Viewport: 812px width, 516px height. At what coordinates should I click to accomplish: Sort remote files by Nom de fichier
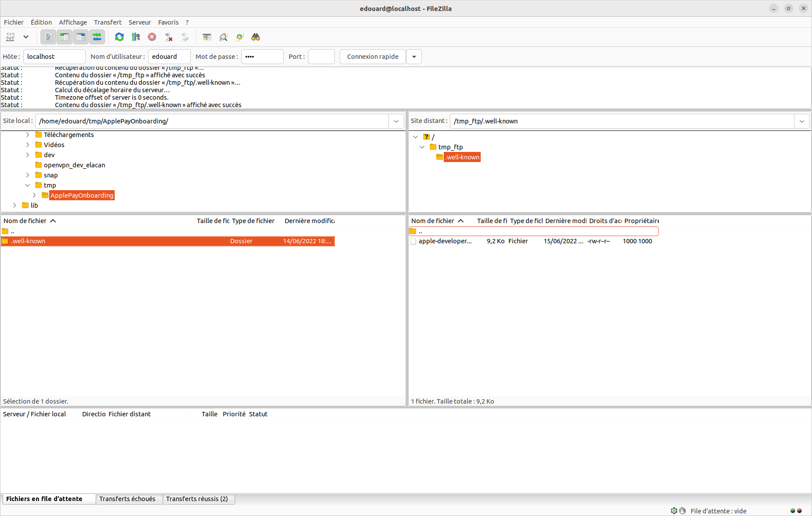(x=442, y=221)
